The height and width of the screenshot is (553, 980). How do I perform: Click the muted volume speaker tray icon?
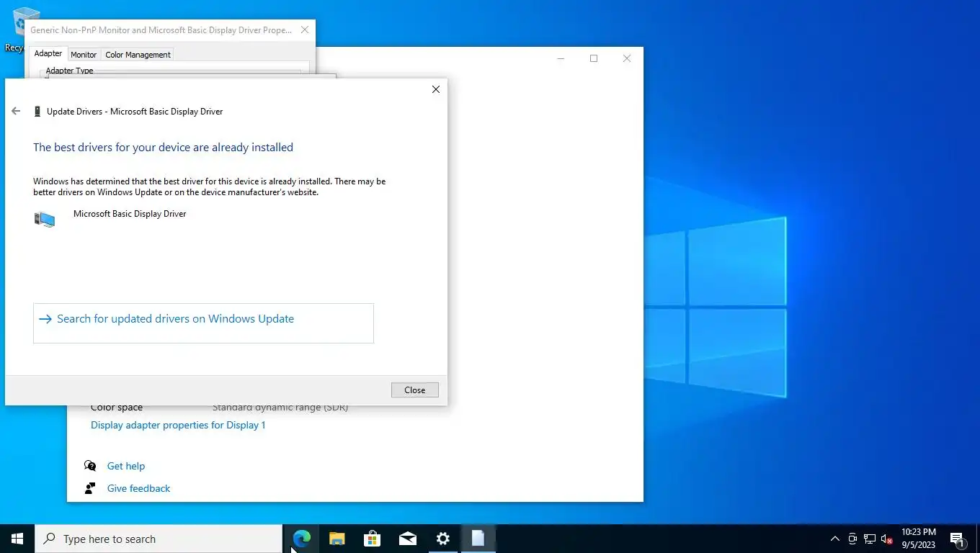click(887, 539)
